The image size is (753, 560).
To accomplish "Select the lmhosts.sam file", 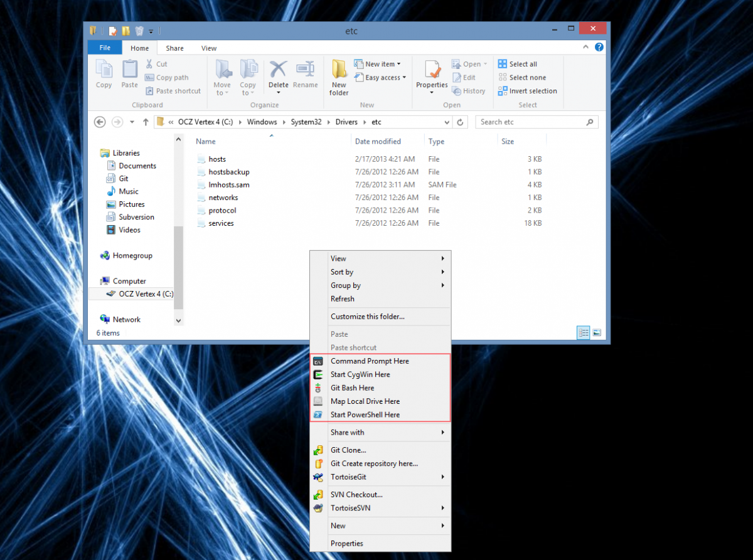I will [x=229, y=185].
